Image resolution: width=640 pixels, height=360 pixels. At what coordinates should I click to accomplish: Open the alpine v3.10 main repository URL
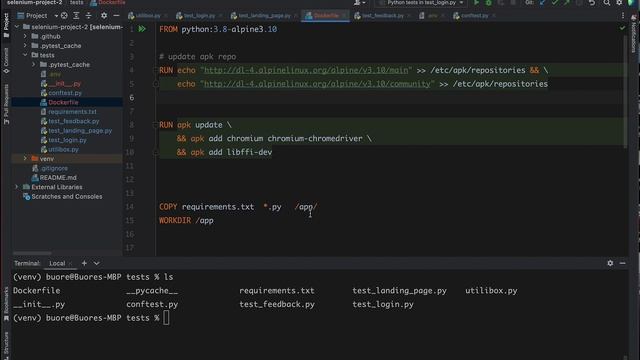[x=306, y=70]
